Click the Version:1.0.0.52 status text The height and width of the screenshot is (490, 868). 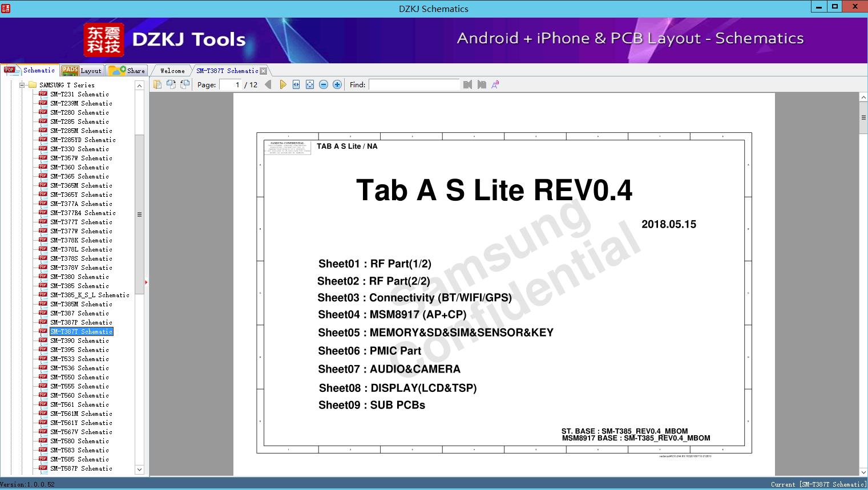[27, 484]
